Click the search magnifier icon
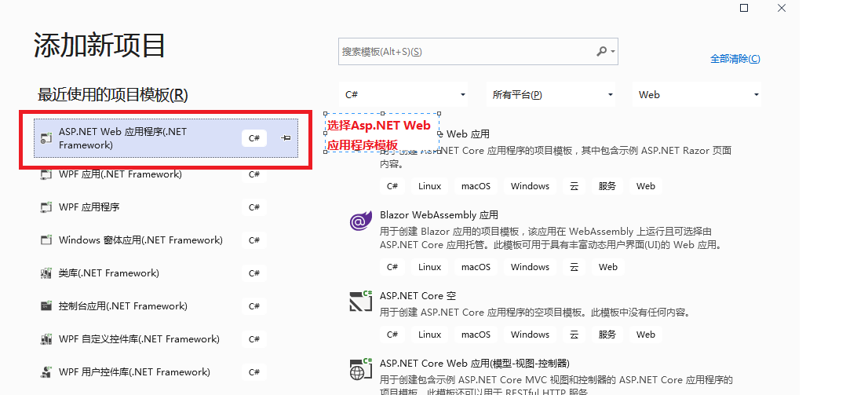 [601, 52]
